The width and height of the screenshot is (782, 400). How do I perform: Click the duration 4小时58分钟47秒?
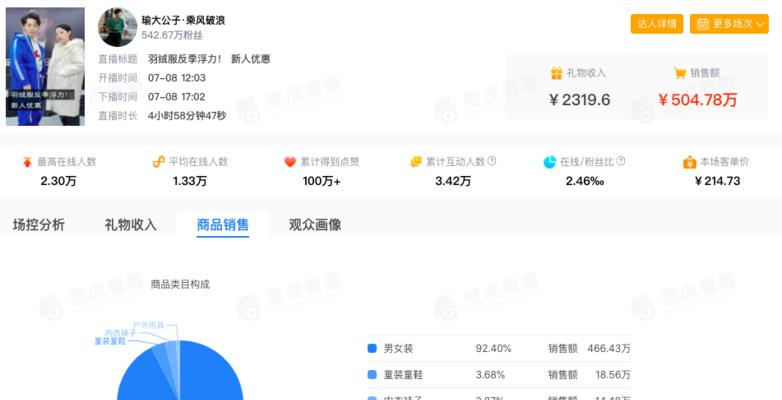pos(187,116)
